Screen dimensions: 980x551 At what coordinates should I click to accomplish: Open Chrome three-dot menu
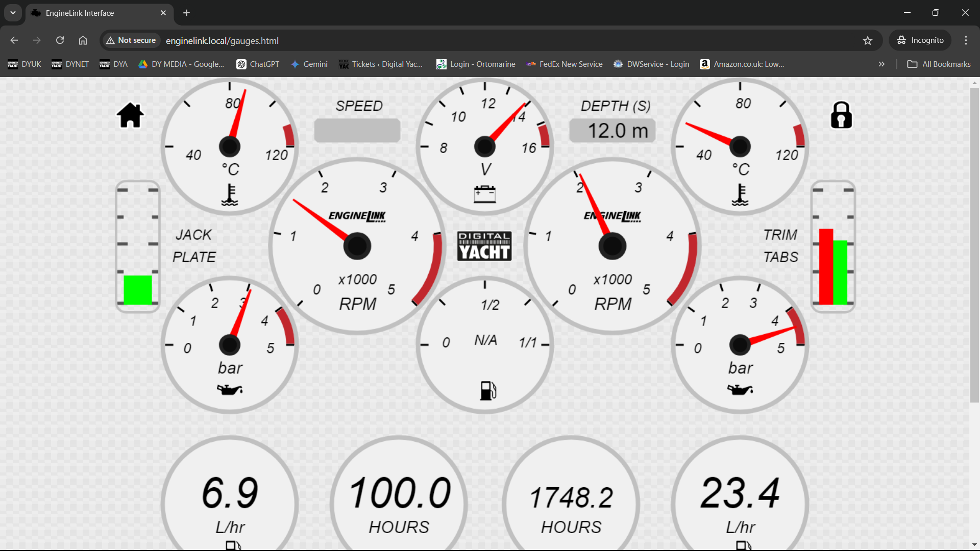point(966,40)
